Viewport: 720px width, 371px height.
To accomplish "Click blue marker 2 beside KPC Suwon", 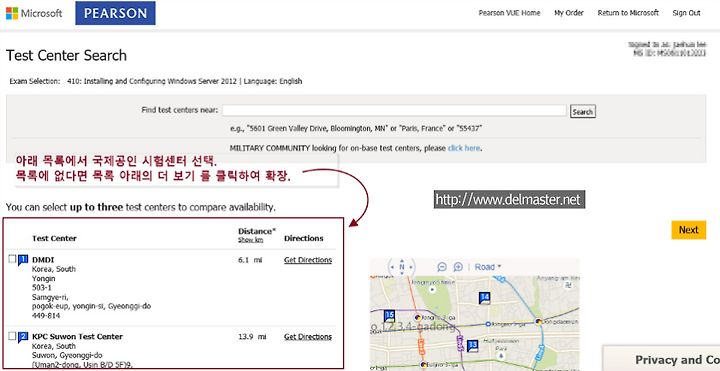I will (x=23, y=337).
